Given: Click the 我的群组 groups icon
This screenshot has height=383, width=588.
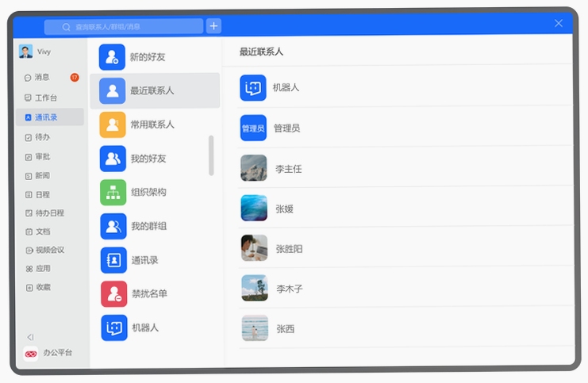Looking at the screenshot, I should [113, 226].
